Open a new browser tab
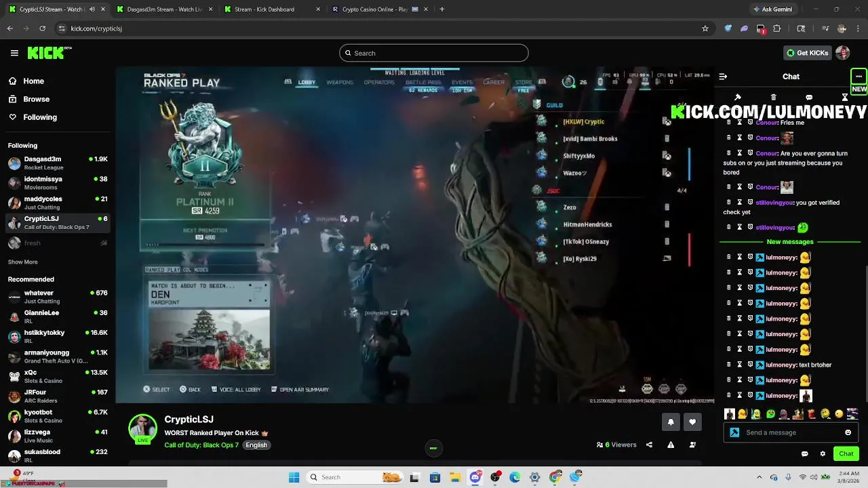 click(442, 9)
